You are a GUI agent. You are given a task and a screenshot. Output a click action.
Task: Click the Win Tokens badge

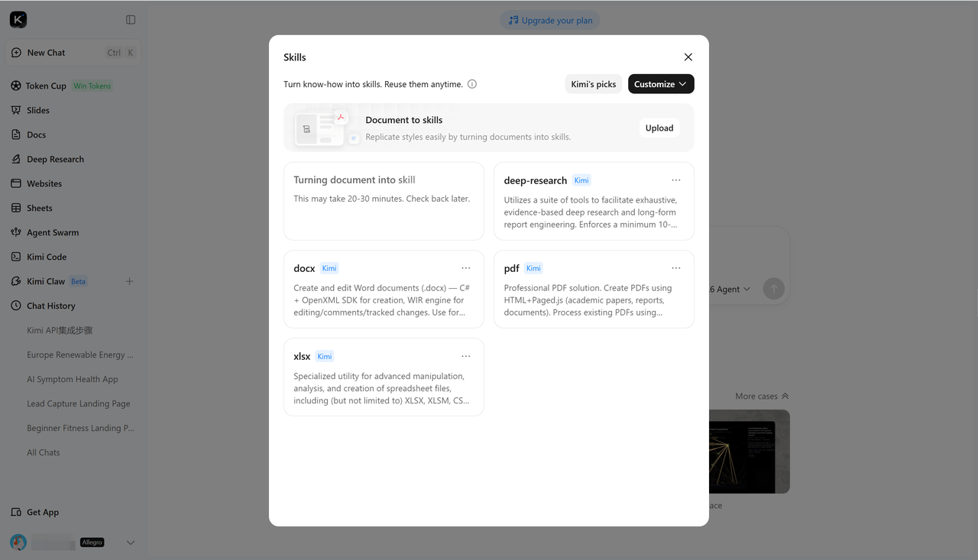92,86
